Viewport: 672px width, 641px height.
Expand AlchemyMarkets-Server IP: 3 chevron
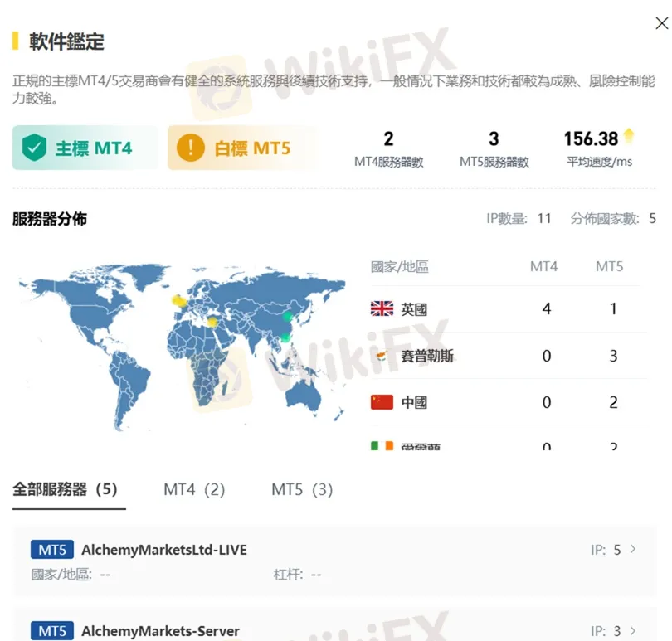[x=634, y=631]
